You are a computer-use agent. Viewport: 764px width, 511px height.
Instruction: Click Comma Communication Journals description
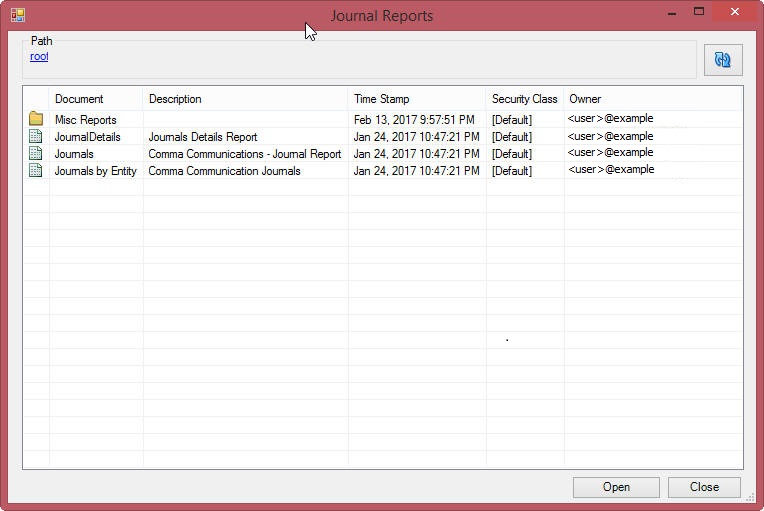click(224, 171)
